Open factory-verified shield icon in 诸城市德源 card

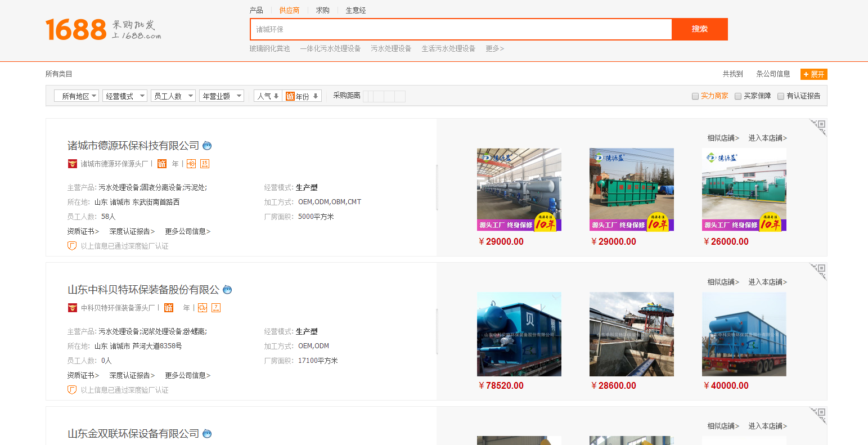pyautogui.click(x=72, y=246)
